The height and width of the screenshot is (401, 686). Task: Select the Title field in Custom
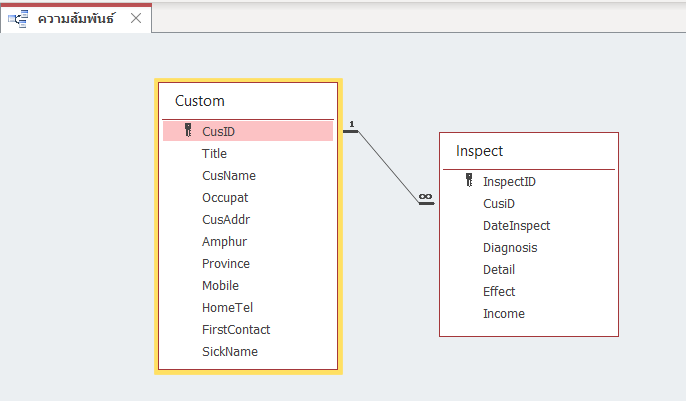tap(214, 153)
